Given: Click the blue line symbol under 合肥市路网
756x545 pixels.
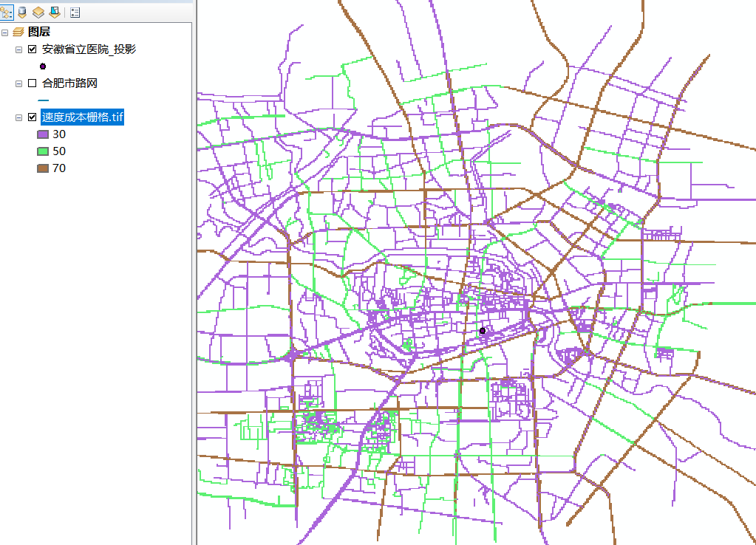Looking at the screenshot, I should 43,100.
